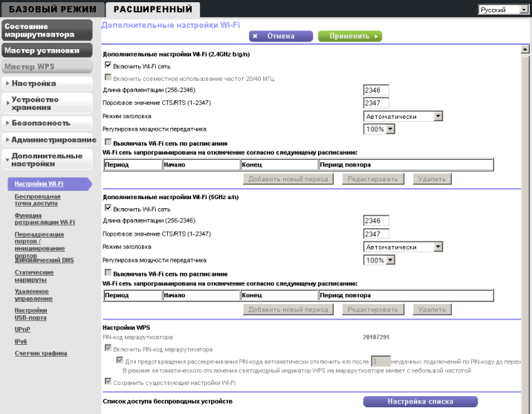Toggle auto-disable PIN after failed attempts checkbox
Image resolution: width=532 pixels, height=414 pixels.
point(120,360)
